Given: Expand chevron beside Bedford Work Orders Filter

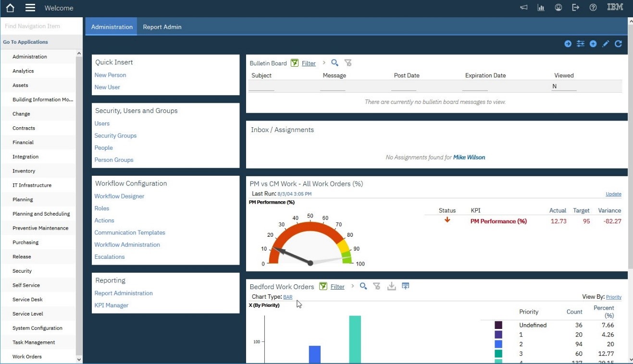Looking at the screenshot, I should (353, 286).
